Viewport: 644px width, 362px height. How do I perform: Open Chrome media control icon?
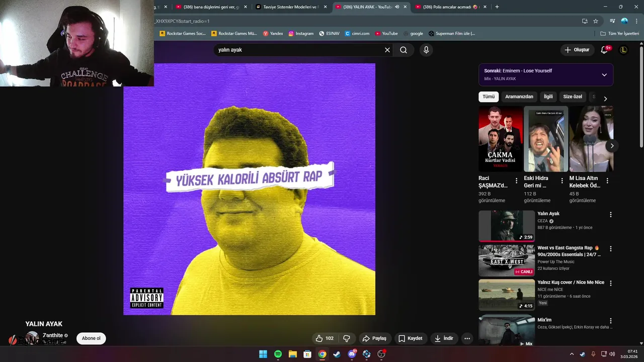(x=612, y=21)
